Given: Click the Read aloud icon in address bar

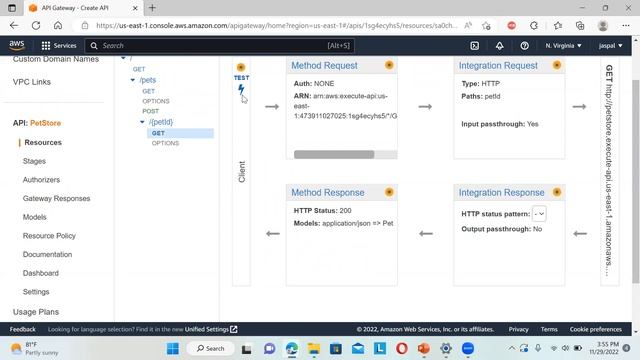Looking at the screenshot, I should (468, 25).
